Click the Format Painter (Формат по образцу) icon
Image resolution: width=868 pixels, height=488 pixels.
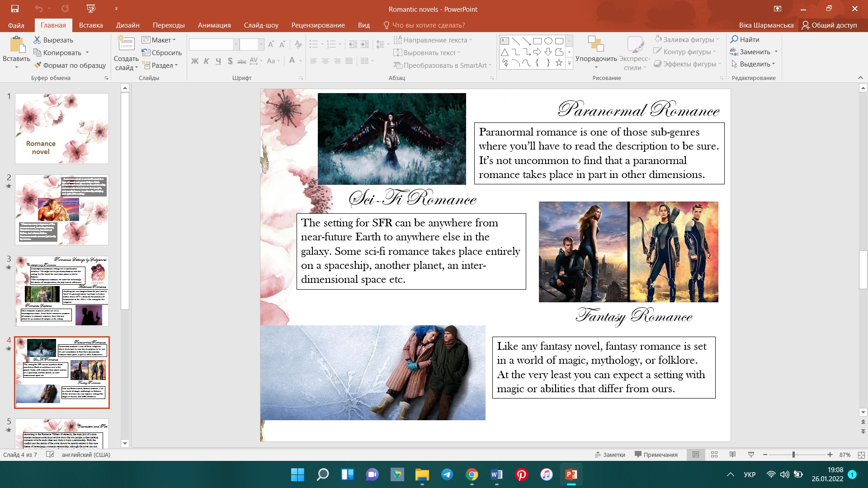(38, 65)
